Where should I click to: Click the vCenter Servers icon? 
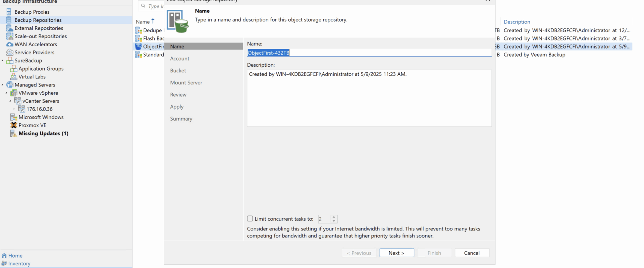(18, 101)
